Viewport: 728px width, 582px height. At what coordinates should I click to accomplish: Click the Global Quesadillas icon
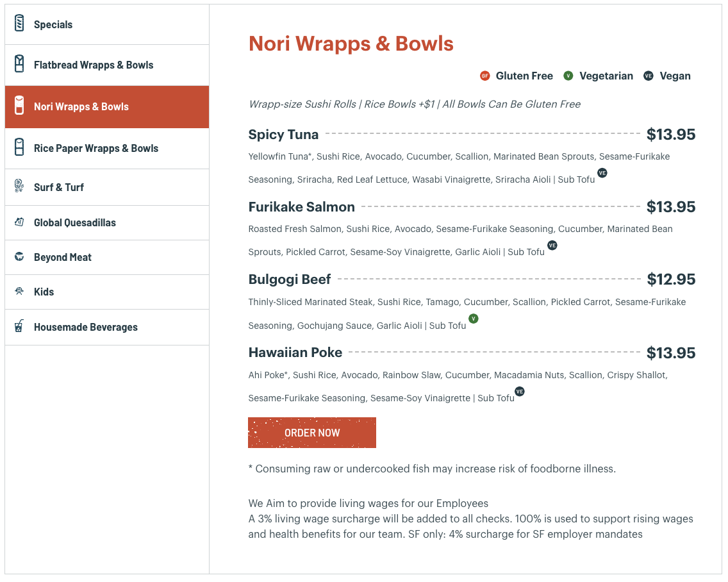tap(19, 222)
